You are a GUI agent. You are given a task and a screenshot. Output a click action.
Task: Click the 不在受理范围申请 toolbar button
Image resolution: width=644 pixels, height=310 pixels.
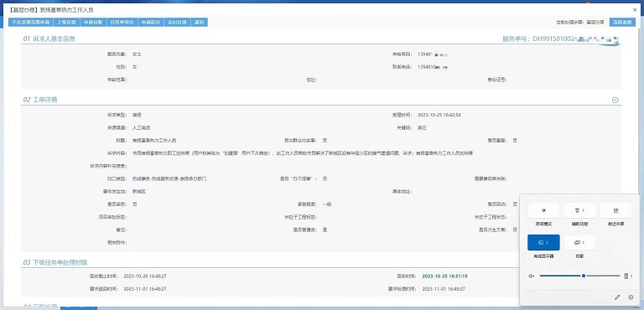coord(31,23)
